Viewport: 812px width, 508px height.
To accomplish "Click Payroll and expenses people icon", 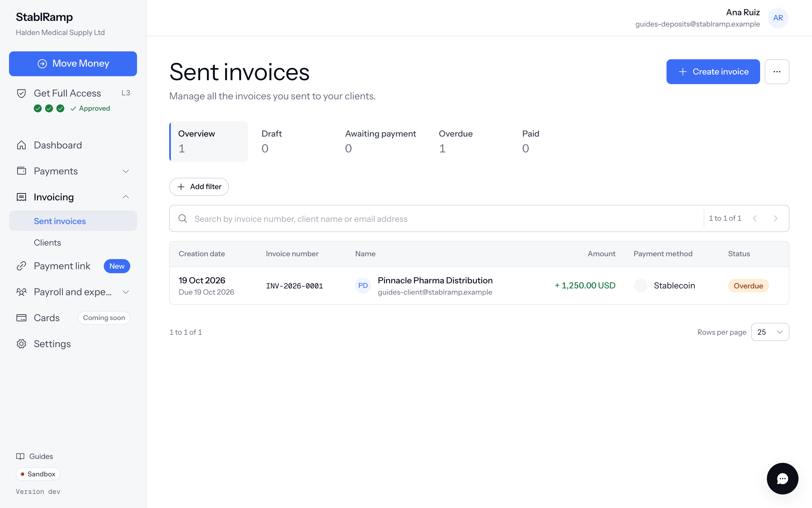I will [21, 292].
